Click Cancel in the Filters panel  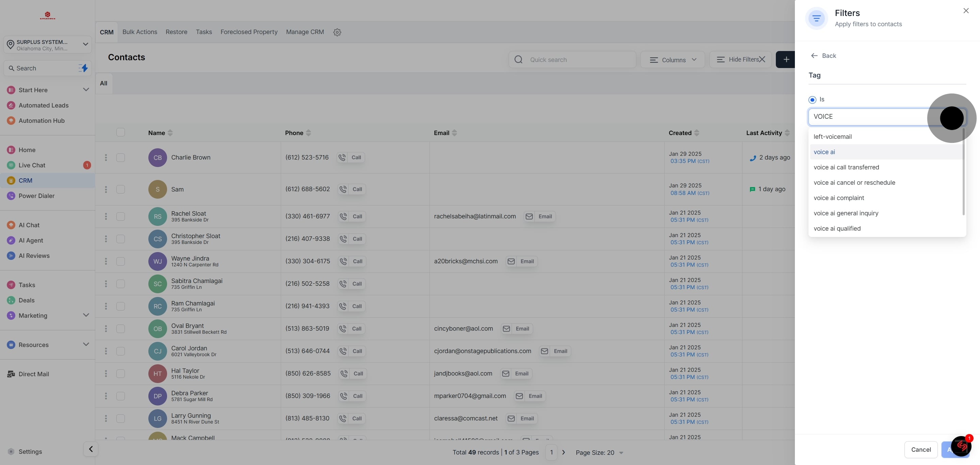921,449
